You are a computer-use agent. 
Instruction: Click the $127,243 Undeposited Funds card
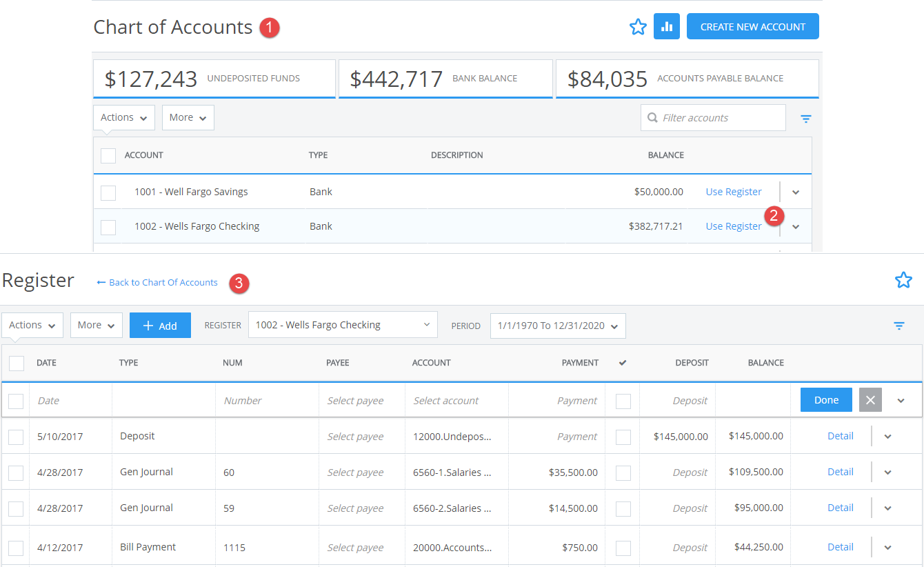coord(214,79)
